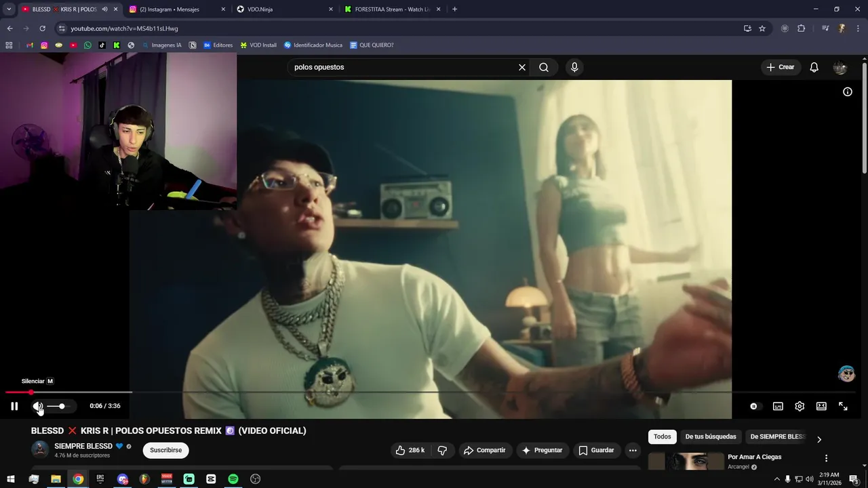This screenshot has width=868, height=488.
Task: Click the YouTube URL address bar
Action: pos(400,28)
